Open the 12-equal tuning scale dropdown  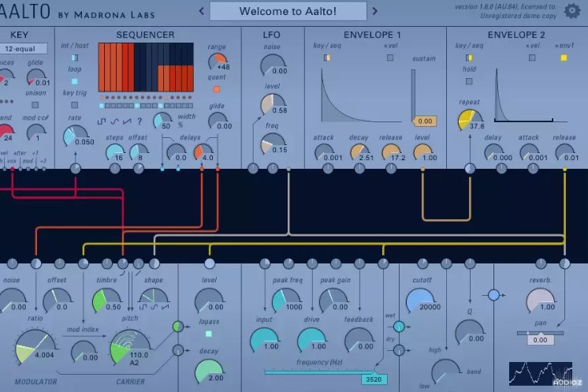pyautogui.click(x=25, y=48)
